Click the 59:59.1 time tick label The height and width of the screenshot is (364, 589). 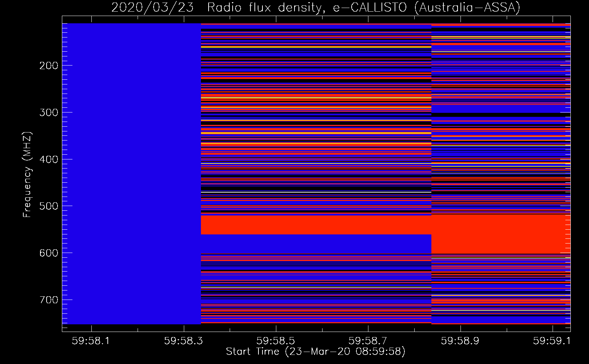553,341
